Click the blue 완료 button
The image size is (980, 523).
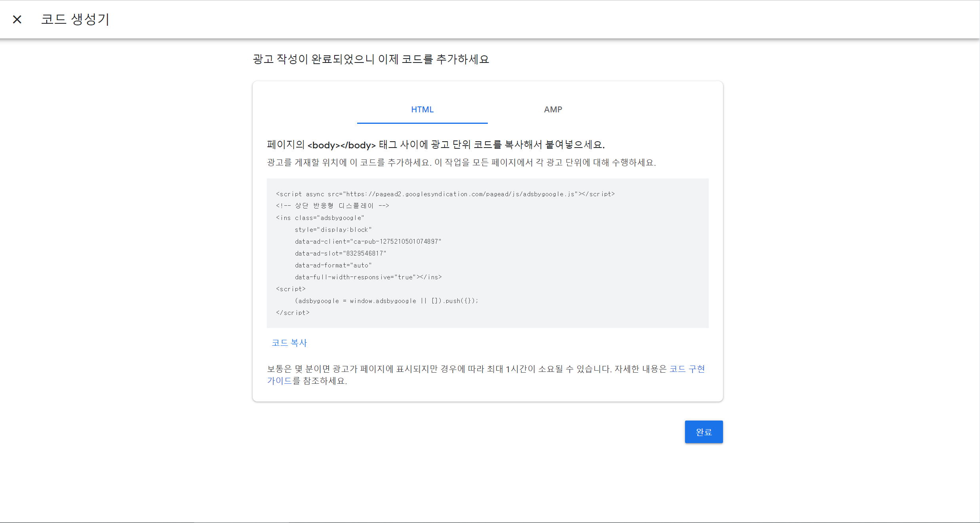click(x=704, y=432)
